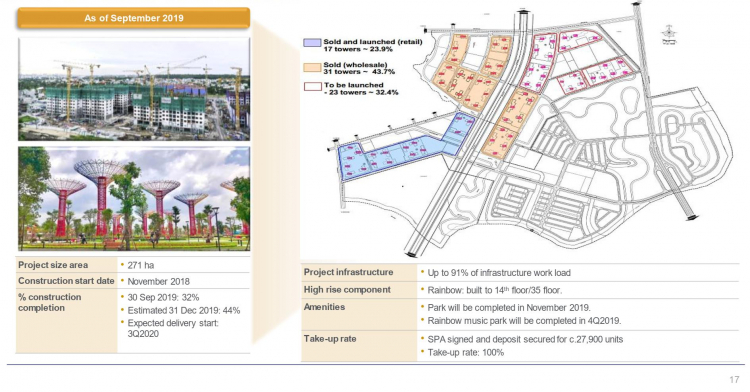Viewport: 750px width, 392px height.
Task: Click 'Project infrastructure' row label
Action: [x=348, y=272]
